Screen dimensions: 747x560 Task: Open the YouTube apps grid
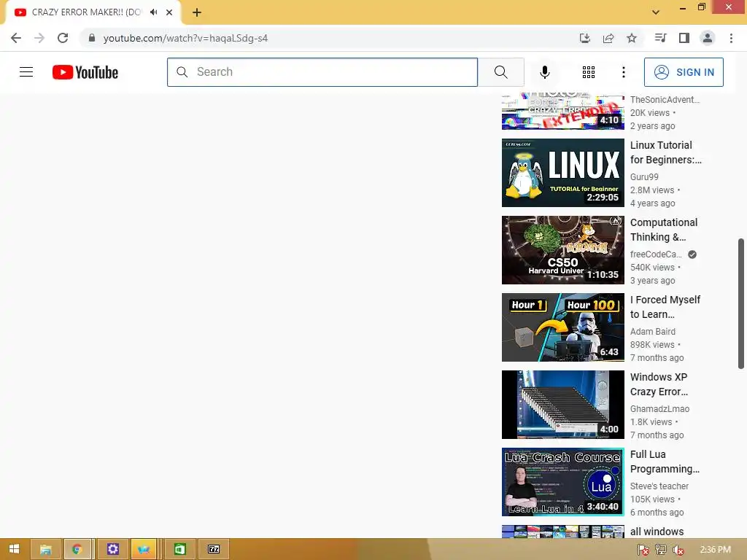(x=589, y=72)
